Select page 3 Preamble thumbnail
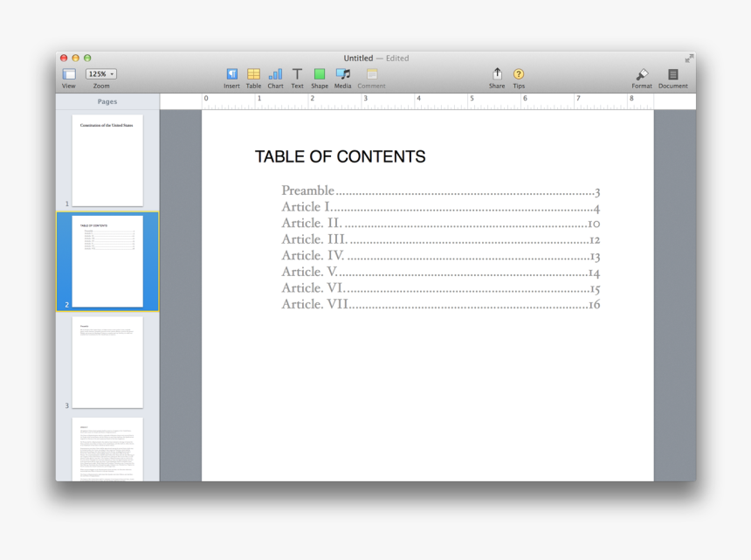 [107, 363]
